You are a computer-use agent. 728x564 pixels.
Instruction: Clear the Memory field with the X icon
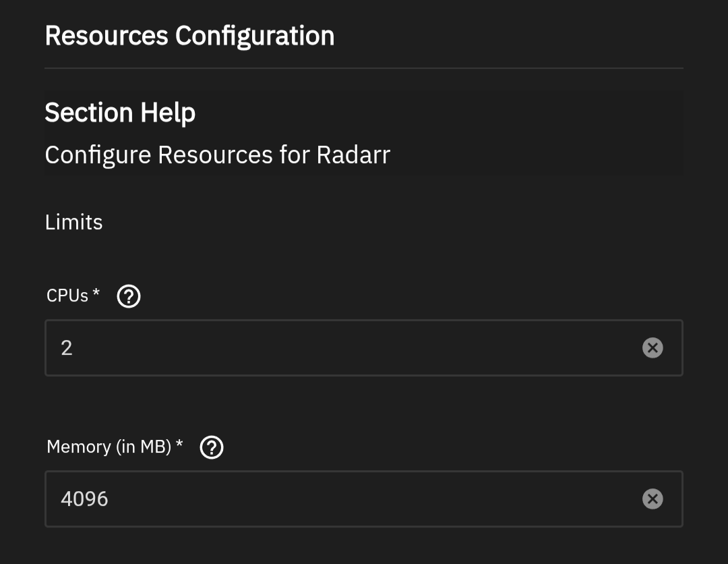[652, 499]
